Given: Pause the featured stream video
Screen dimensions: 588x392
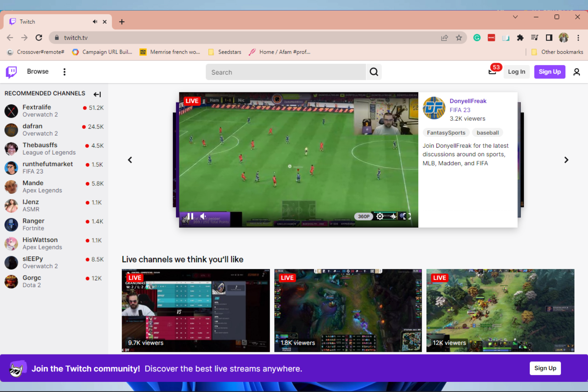Looking at the screenshot, I should 190,216.
